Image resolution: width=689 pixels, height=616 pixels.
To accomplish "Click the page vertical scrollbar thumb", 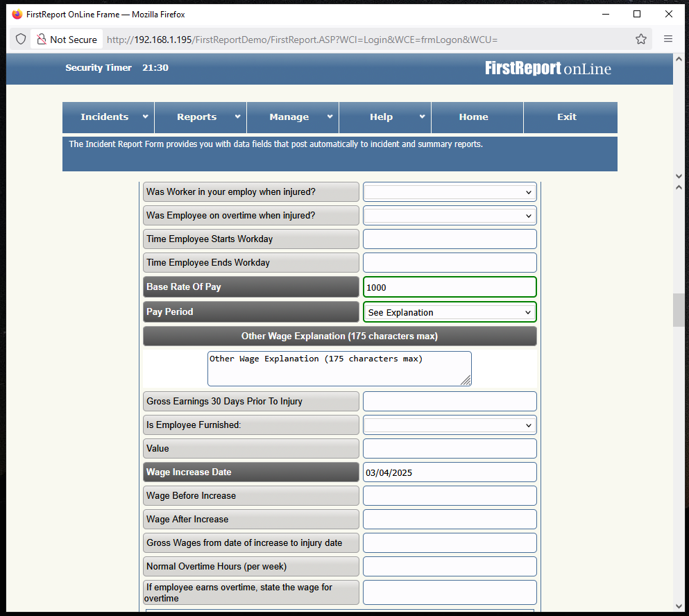I will [x=679, y=310].
